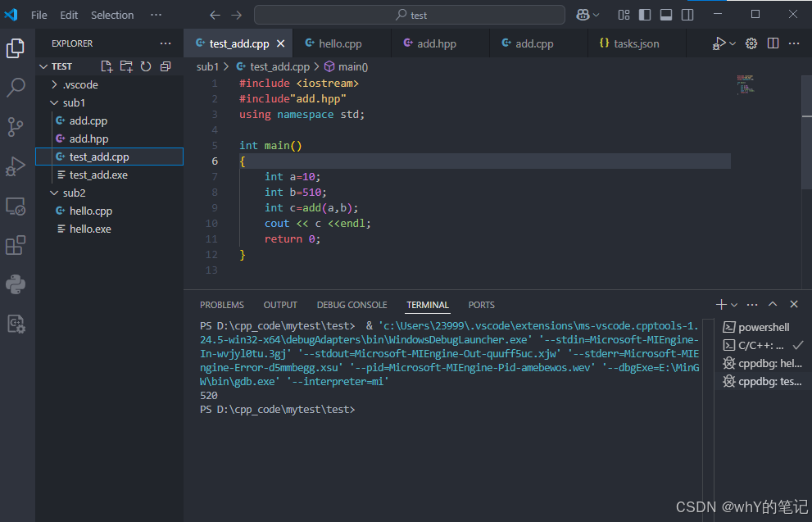Select the cppdbg: hel... terminal
812x522 pixels.
coord(763,364)
